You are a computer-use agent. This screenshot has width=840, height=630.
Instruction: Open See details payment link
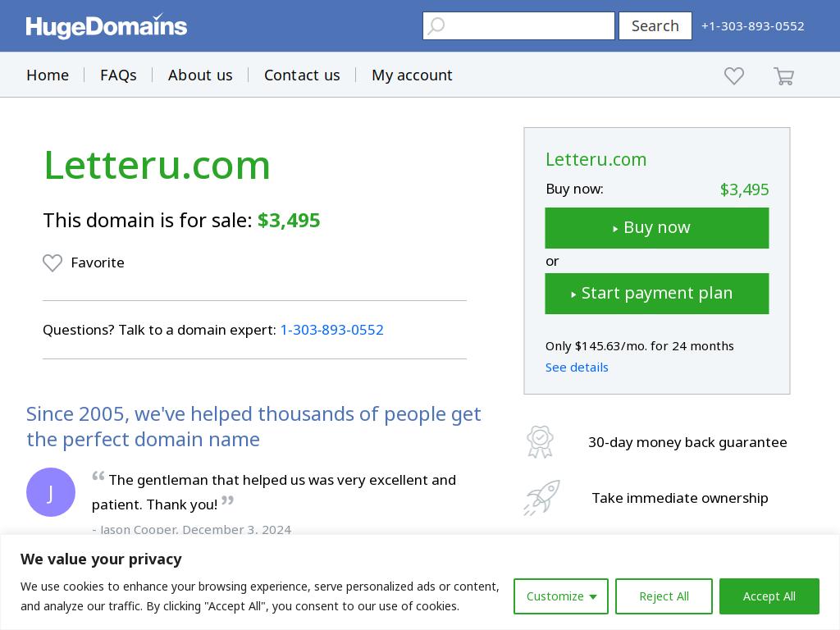tap(577, 367)
